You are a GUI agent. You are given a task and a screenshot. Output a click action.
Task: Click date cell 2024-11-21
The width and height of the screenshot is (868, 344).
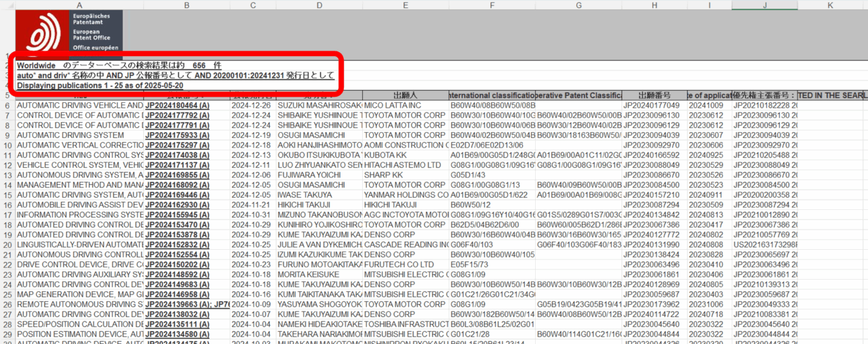[252, 205]
